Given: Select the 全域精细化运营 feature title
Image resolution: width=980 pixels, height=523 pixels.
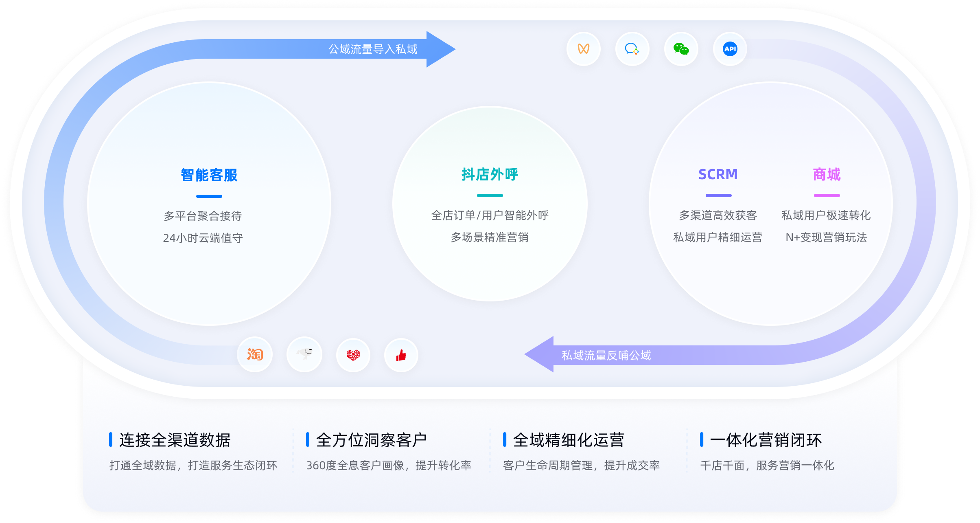Looking at the screenshot, I should point(569,440).
